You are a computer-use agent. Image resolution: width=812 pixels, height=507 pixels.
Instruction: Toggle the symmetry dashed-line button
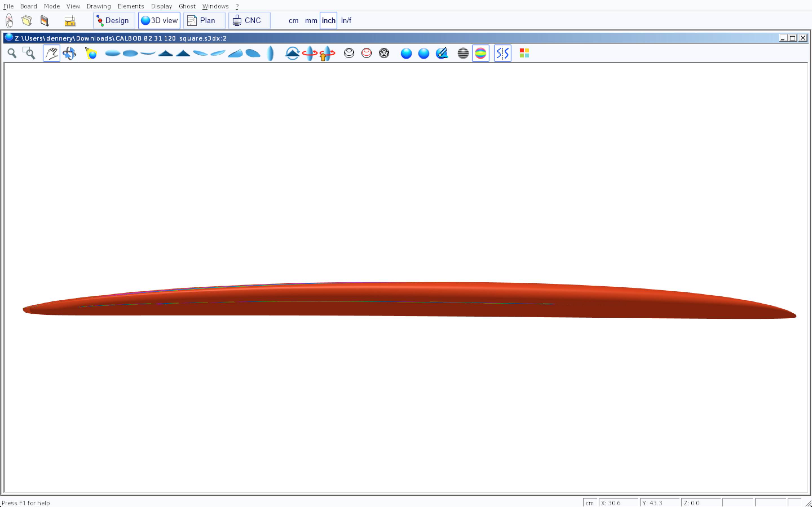tap(502, 53)
